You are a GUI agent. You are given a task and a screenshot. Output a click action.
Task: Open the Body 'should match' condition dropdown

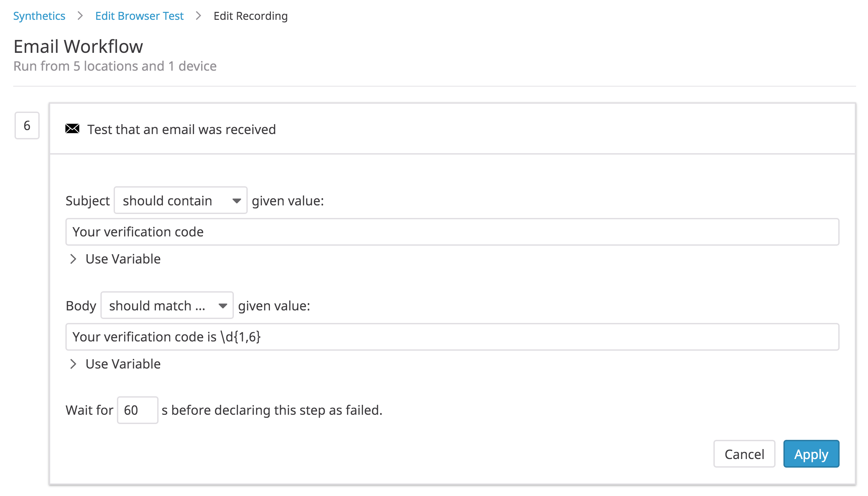[166, 305]
